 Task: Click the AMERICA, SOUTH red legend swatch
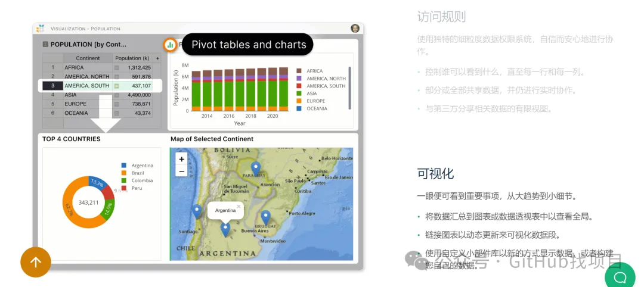(x=299, y=86)
